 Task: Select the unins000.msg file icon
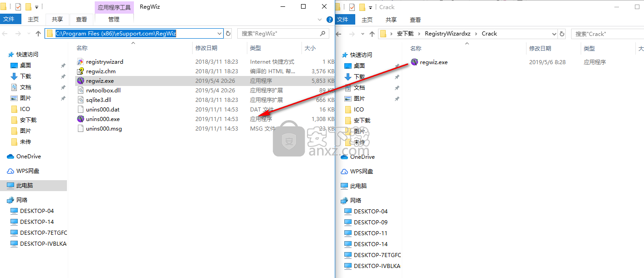81,128
